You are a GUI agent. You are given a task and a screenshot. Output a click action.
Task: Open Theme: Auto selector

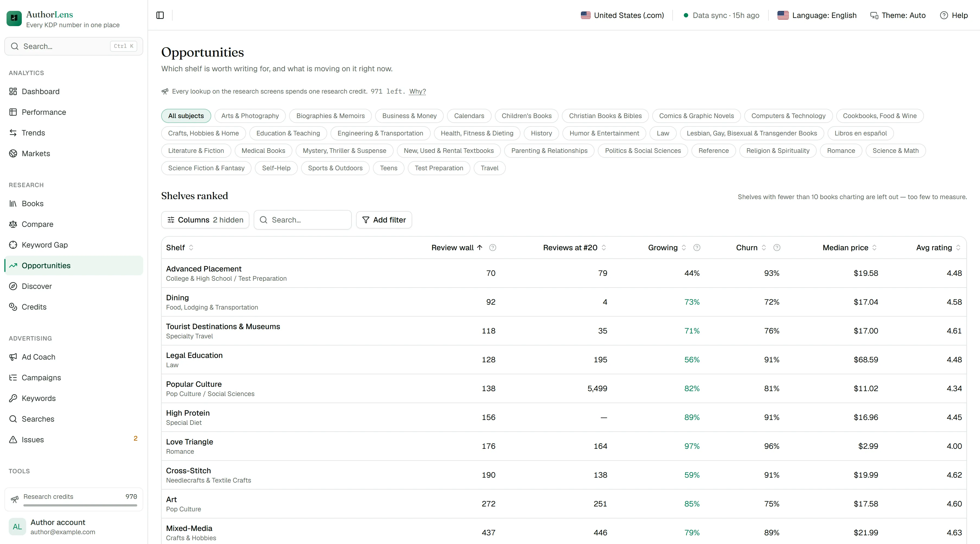(898, 15)
